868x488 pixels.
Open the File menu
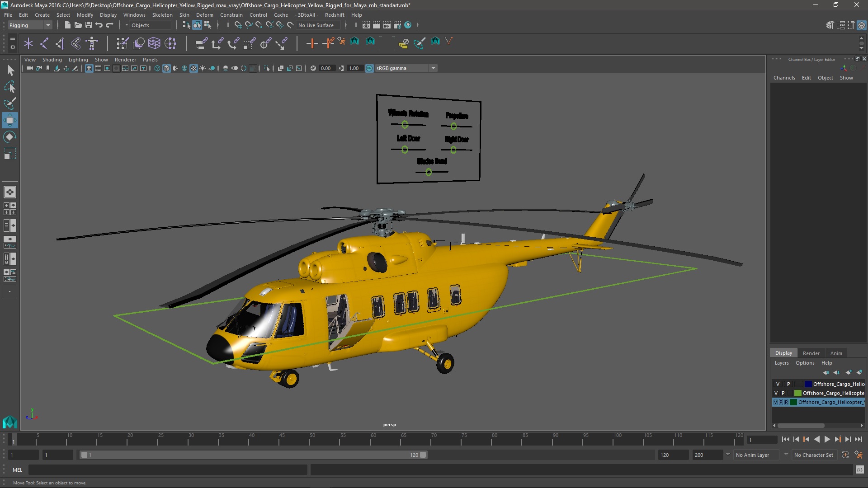[x=8, y=15]
